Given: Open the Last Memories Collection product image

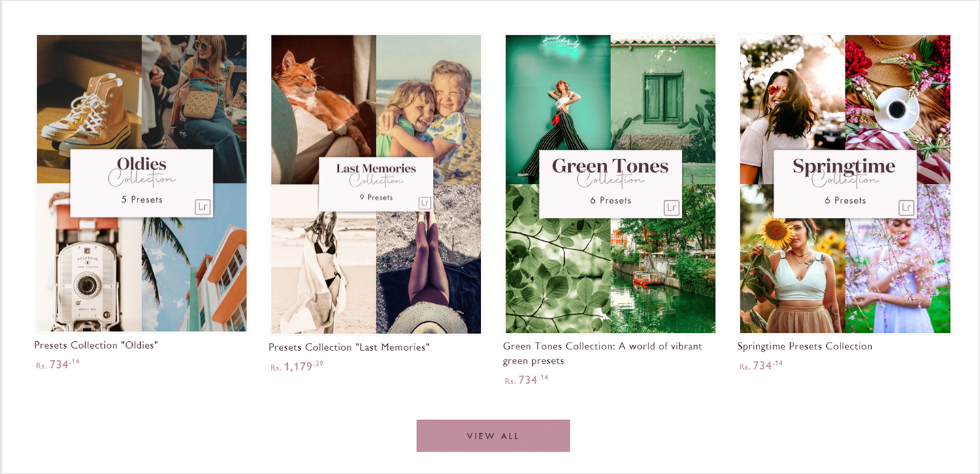Looking at the screenshot, I should click(x=376, y=184).
